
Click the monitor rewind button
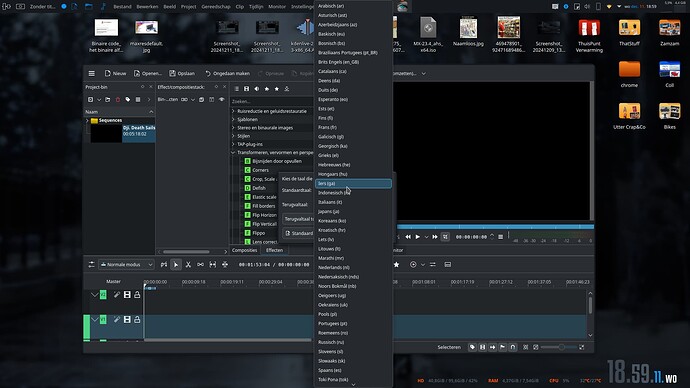[408, 237]
